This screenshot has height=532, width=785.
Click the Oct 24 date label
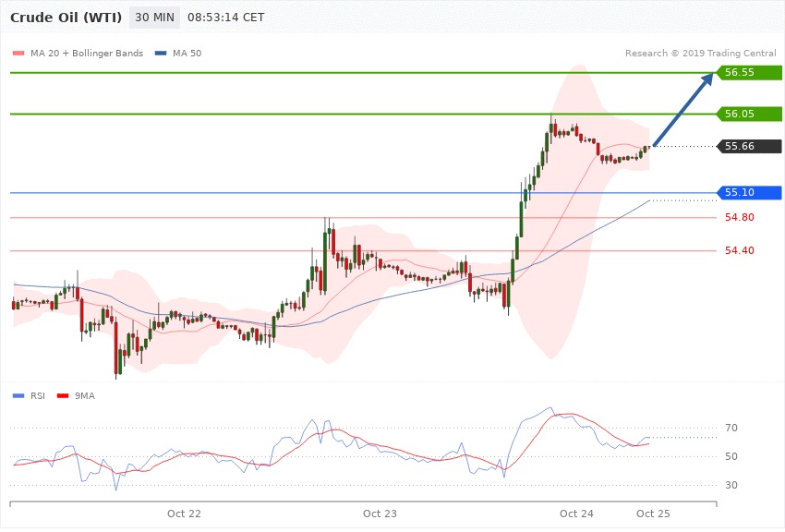[x=576, y=514]
